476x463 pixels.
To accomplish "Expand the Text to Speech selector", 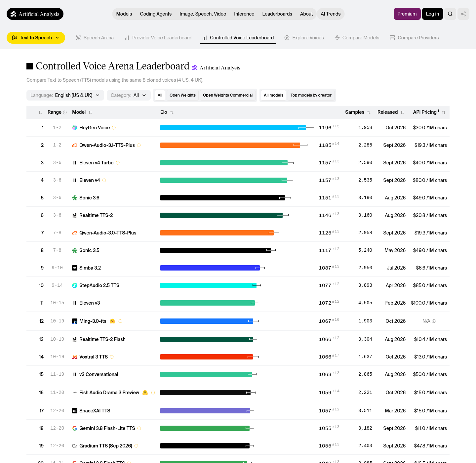I will pyautogui.click(x=36, y=38).
